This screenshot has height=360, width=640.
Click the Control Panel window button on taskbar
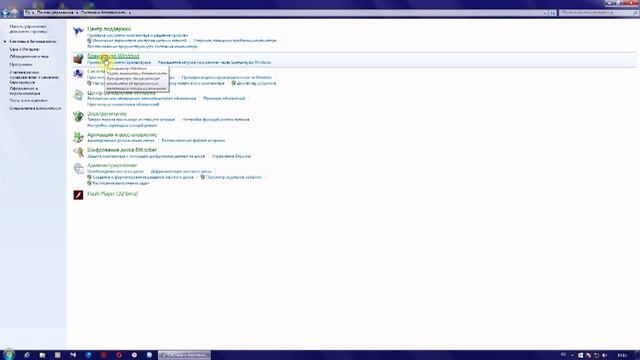tap(184, 355)
